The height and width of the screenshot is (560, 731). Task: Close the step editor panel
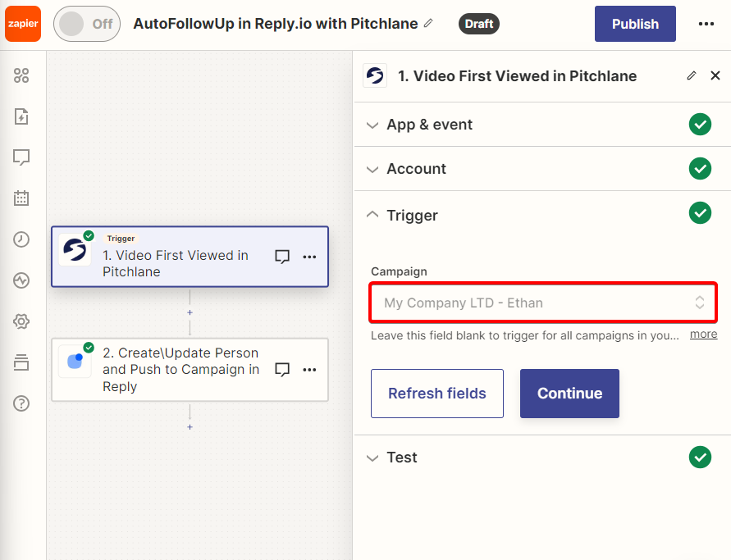pyautogui.click(x=715, y=75)
